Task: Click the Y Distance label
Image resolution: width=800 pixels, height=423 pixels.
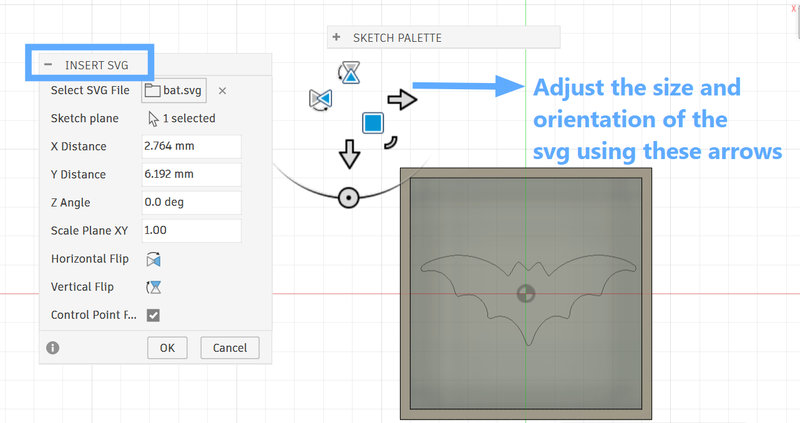Action: click(78, 175)
